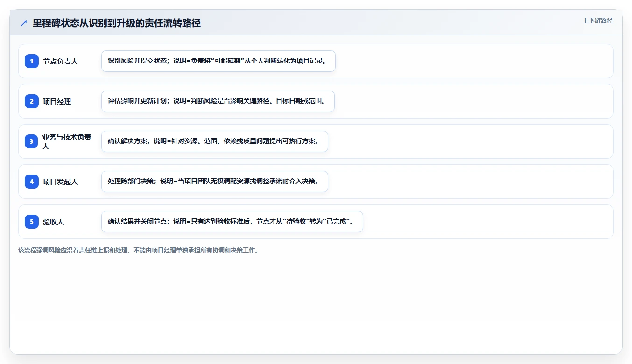
Task: Click the 项目经理 role label
Action: 57,101
